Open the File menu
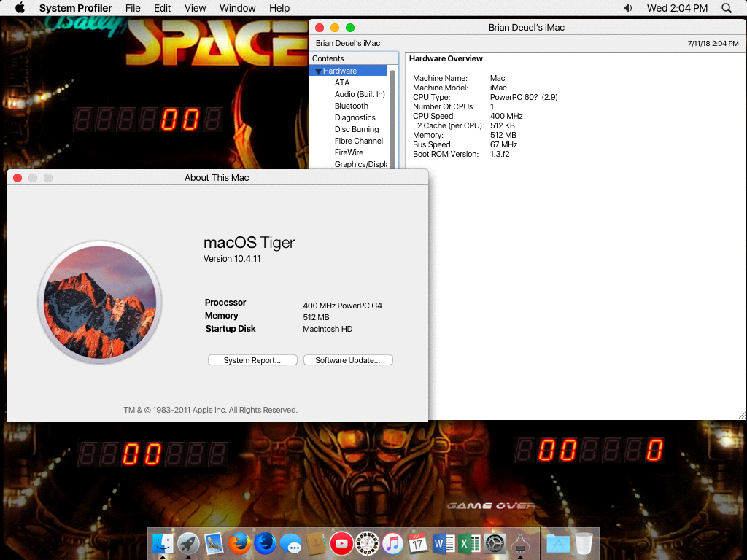Image resolution: width=747 pixels, height=560 pixels. pos(133,8)
